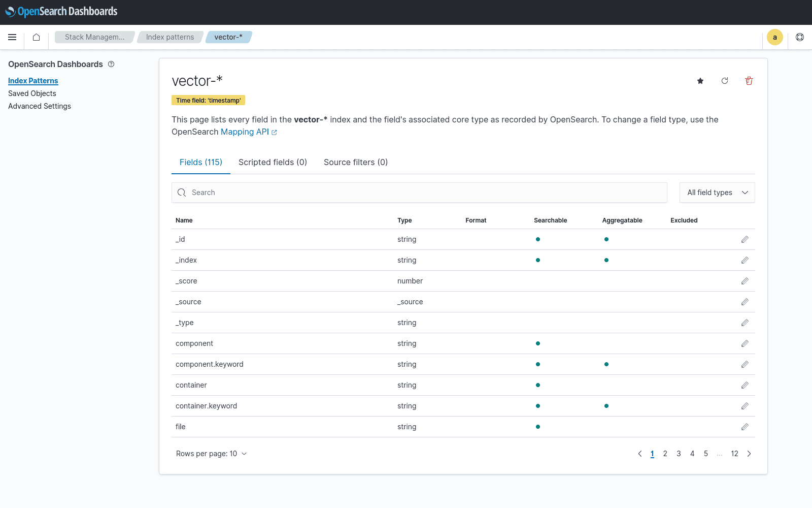Open the hamburger navigation menu
Viewport: 812px width, 508px height.
(12, 37)
